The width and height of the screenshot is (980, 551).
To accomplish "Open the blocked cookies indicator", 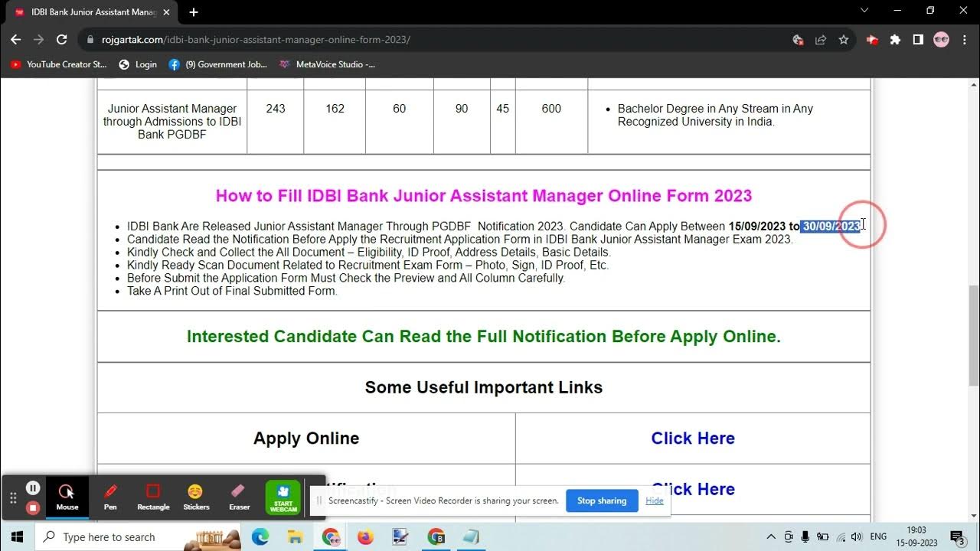I will [x=798, y=40].
